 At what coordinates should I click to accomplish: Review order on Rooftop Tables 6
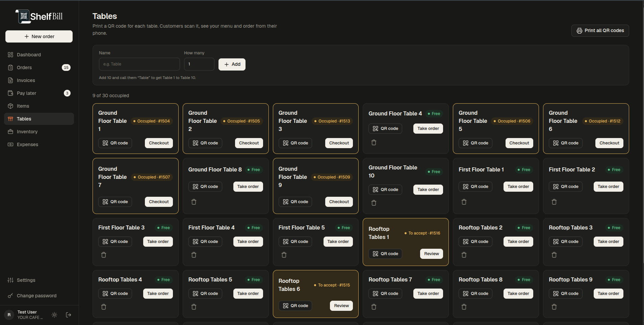[x=341, y=306]
